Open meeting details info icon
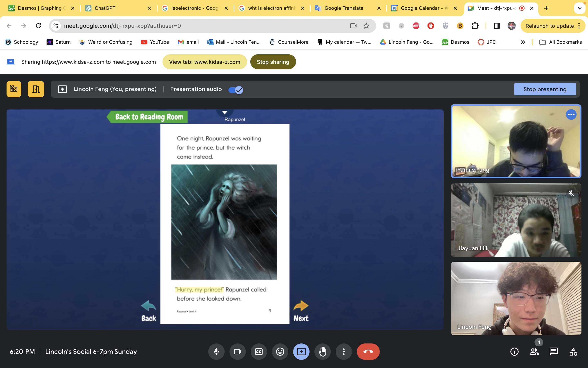588x368 pixels. [x=514, y=351]
